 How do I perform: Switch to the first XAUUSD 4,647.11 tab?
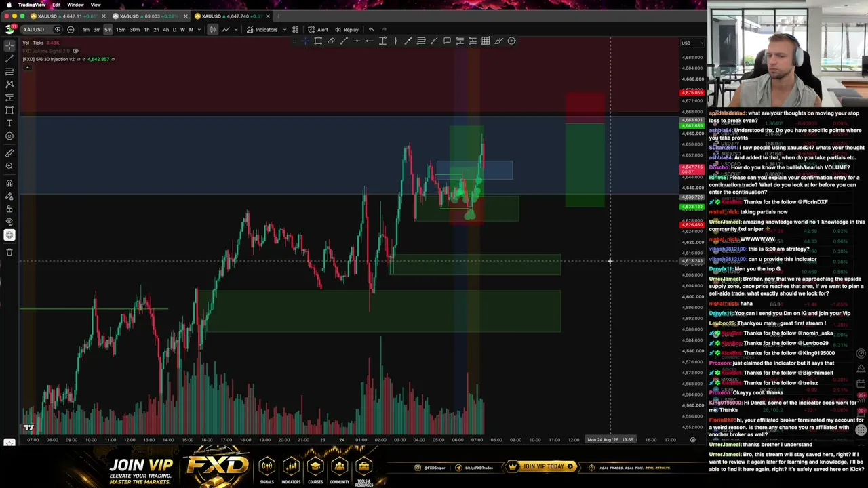[68, 16]
